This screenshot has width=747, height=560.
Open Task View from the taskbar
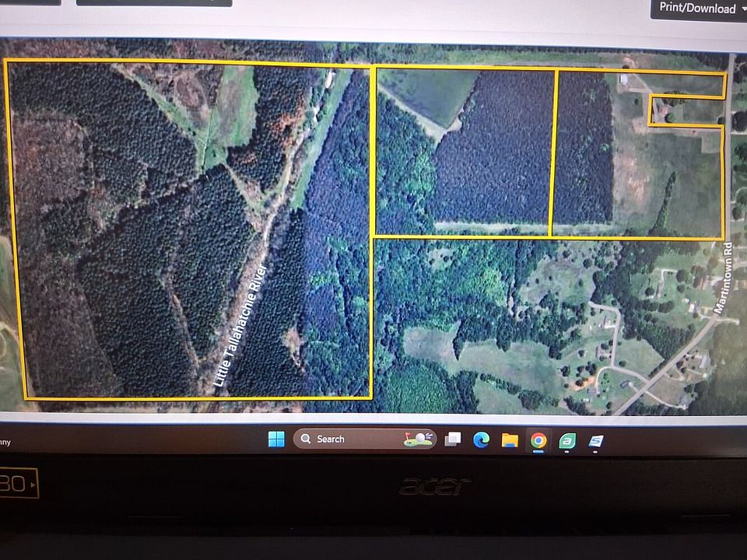[453, 440]
